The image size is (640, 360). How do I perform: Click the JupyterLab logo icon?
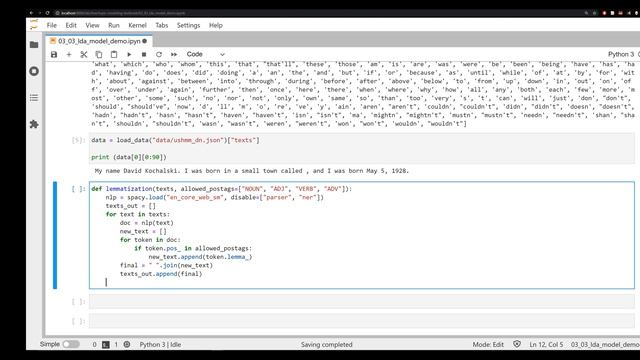tap(34, 24)
